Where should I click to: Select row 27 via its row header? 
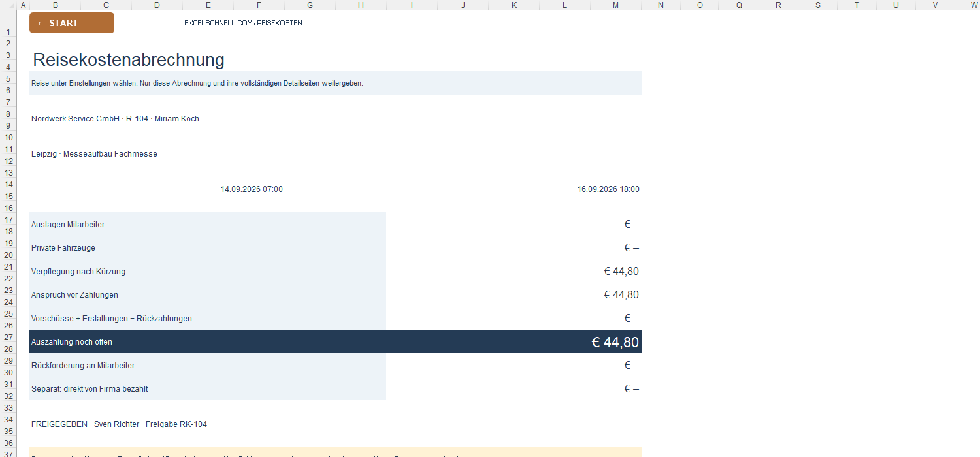click(9, 337)
